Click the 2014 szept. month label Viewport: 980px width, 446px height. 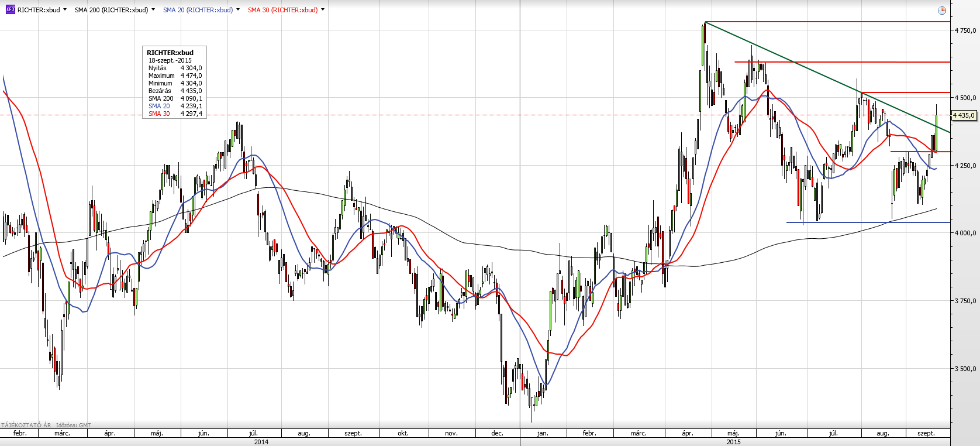[353, 433]
